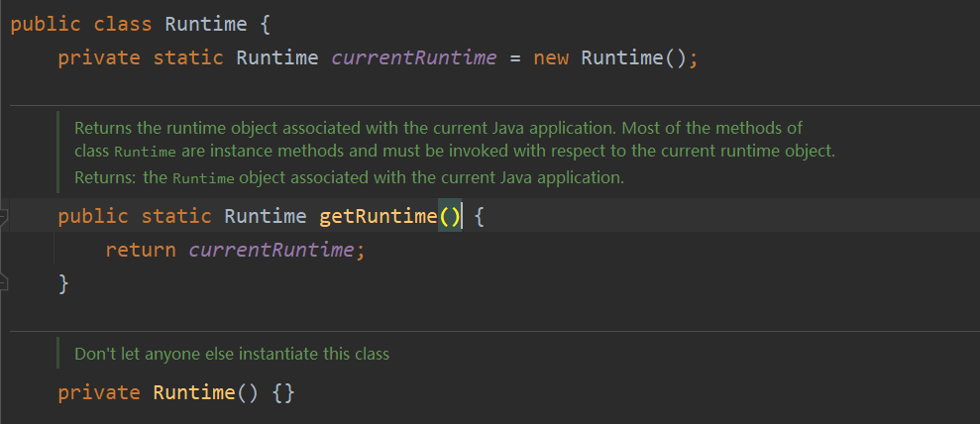Click the closing brace of getRuntime method
The height and width of the screenshot is (424, 980).
pos(63,283)
